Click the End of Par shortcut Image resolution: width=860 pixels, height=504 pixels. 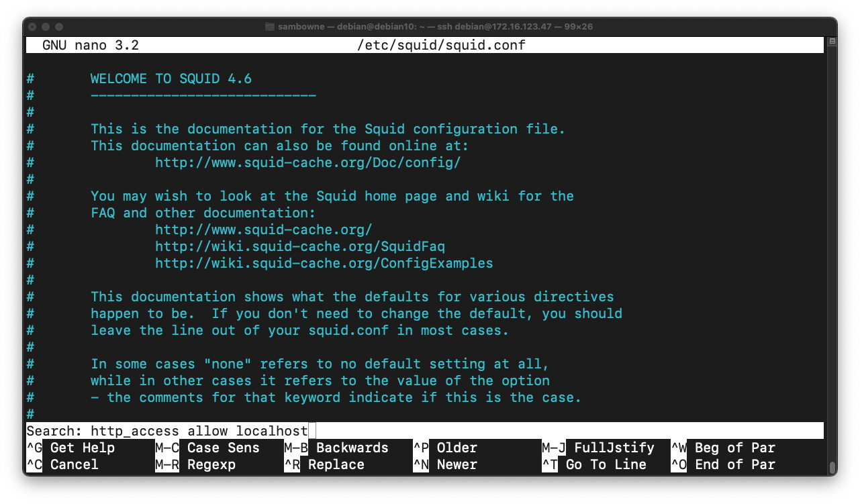[x=734, y=464]
